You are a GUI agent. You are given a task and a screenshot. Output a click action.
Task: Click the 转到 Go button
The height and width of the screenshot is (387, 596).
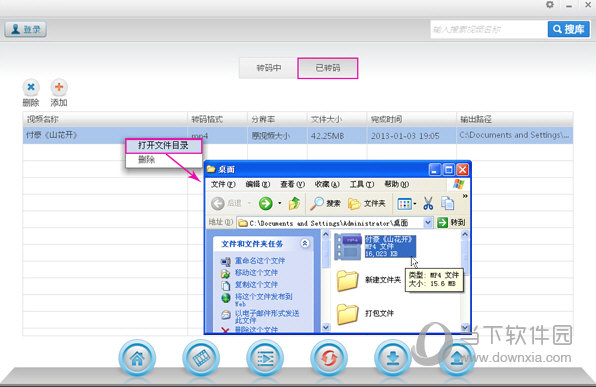451,223
